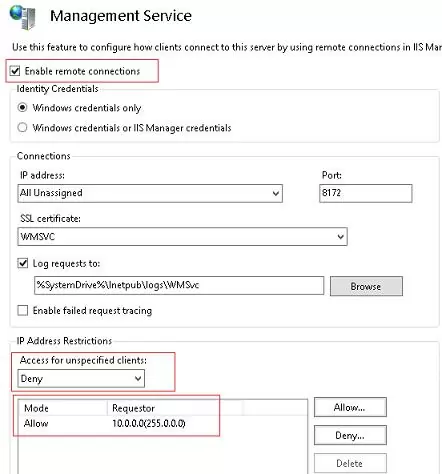Click the SSL certificate dropdown arrow

point(340,237)
